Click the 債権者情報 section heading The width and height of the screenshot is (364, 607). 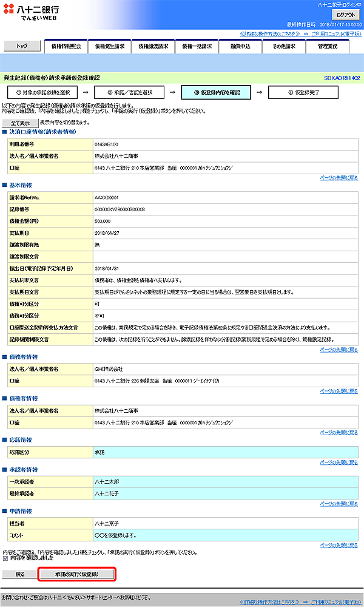pos(24,398)
